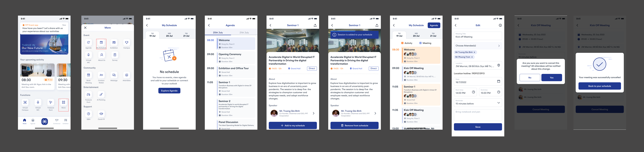Tap the Treasure Hunt function on home screen

[x=51, y=102]
